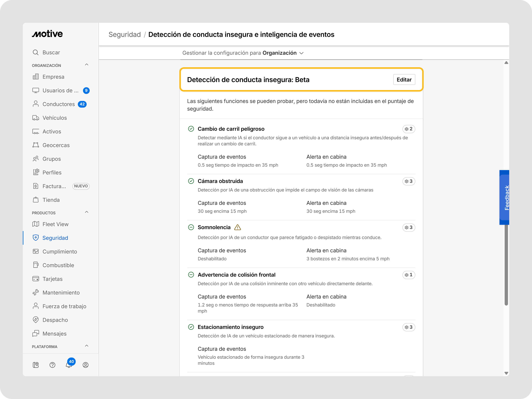Click Estacionamiento inseguro enabled check circle
This screenshot has width=532, height=399.
(x=191, y=327)
